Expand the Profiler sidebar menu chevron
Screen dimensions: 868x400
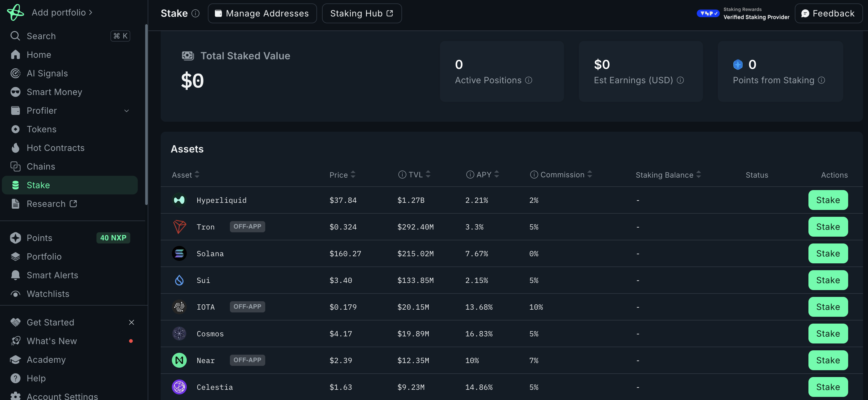[x=126, y=111]
